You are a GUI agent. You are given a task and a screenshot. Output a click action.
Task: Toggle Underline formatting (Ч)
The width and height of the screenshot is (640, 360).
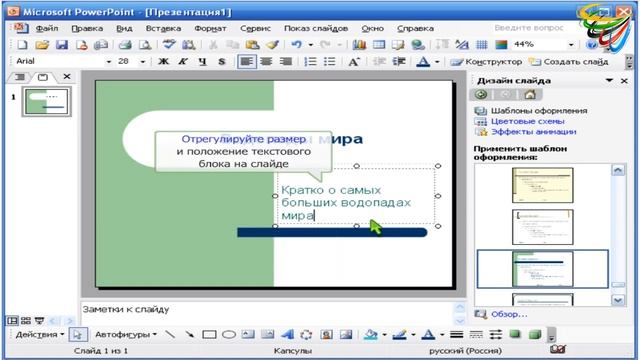tap(202, 62)
